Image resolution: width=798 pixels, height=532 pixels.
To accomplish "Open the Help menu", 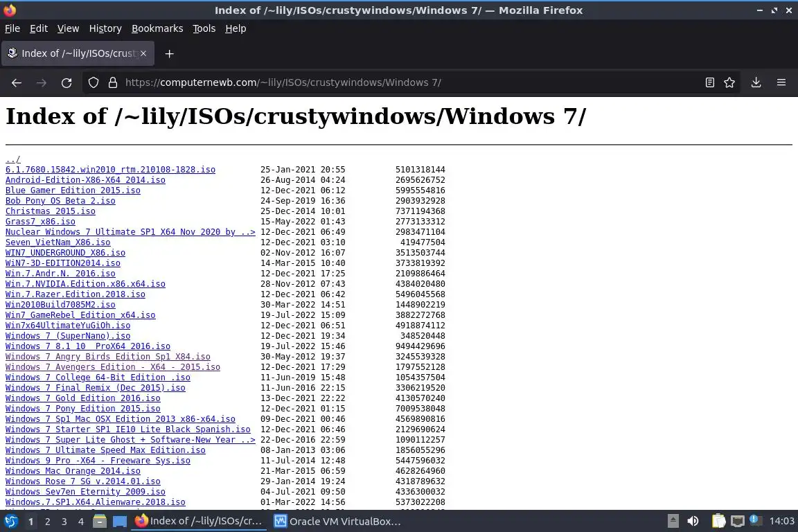I will point(236,28).
